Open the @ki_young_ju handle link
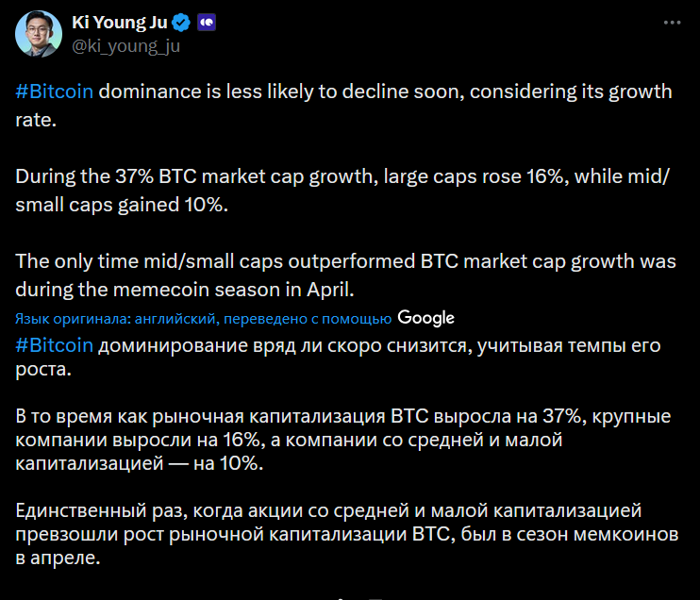The image size is (700, 600). coord(125,45)
